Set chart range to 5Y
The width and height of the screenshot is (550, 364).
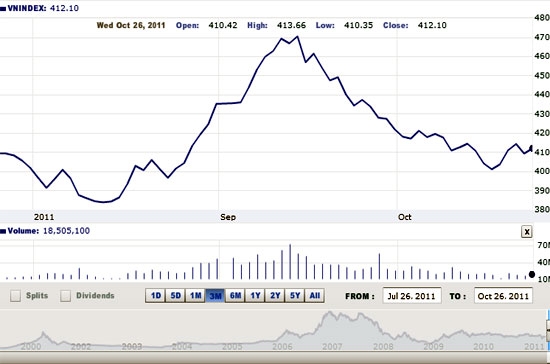pyautogui.click(x=295, y=296)
